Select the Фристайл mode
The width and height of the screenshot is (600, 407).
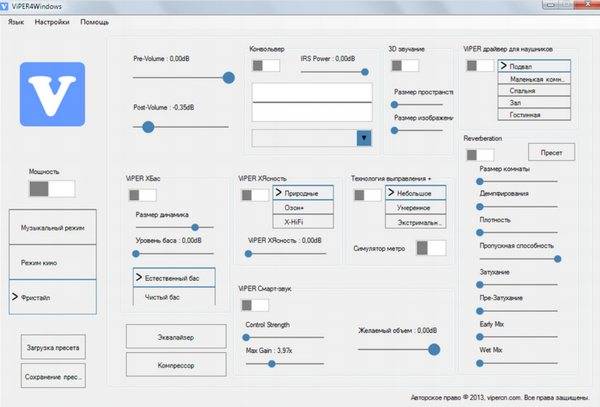(x=53, y=297)
